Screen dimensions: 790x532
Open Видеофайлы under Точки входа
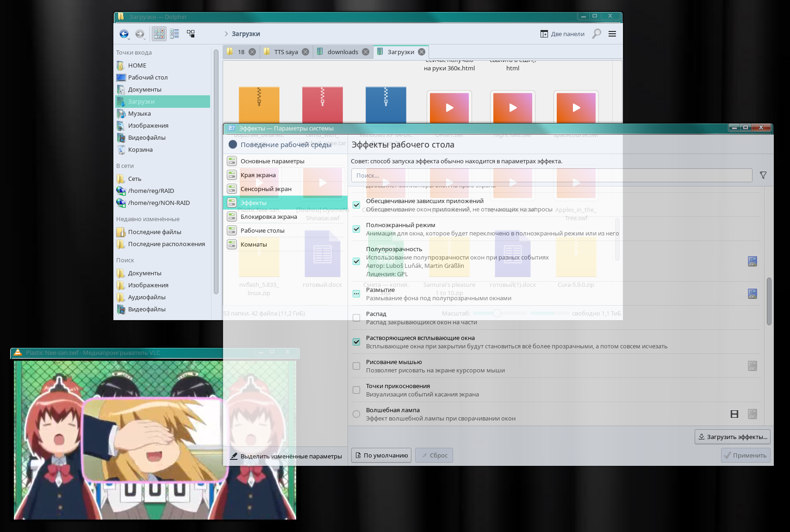coord(162,137)
